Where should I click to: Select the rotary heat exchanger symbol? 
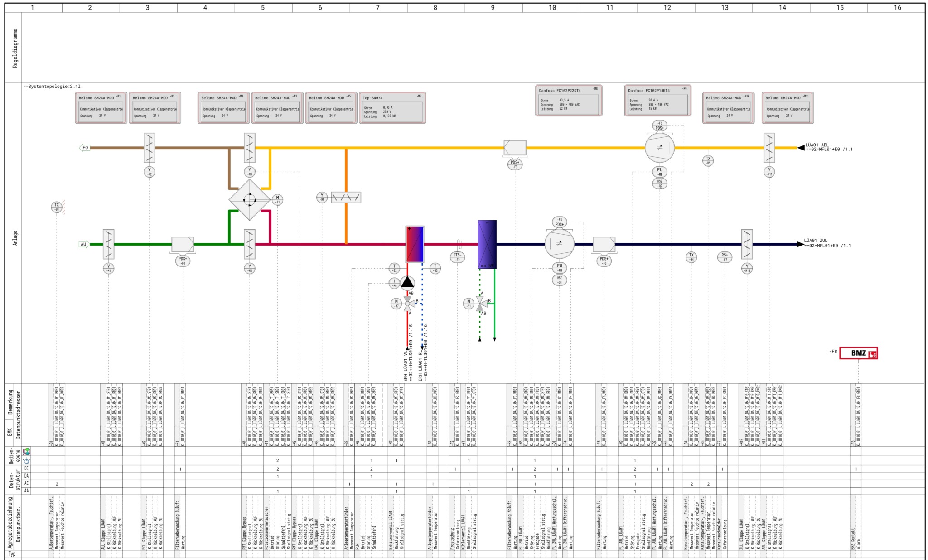tap(250, 199)
